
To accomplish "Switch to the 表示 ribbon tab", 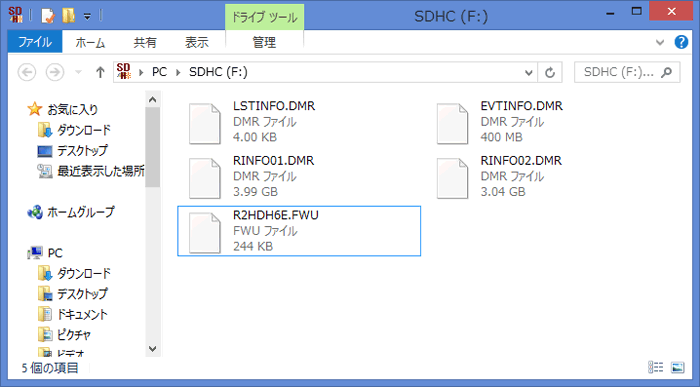I will [196, 42].
